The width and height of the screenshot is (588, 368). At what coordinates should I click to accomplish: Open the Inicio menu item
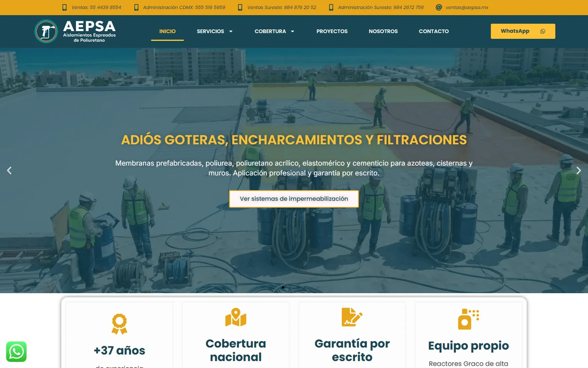click(x=168, y=31)
